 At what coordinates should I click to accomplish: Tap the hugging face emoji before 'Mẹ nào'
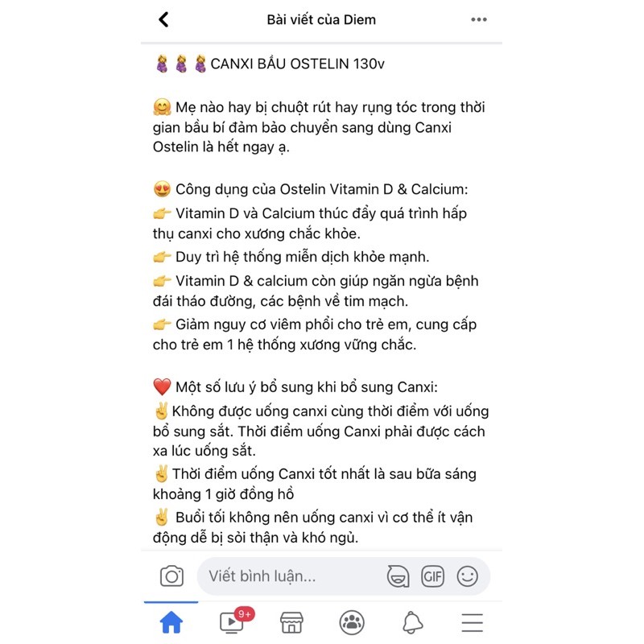pyautogui.click(x=162, y=107)
